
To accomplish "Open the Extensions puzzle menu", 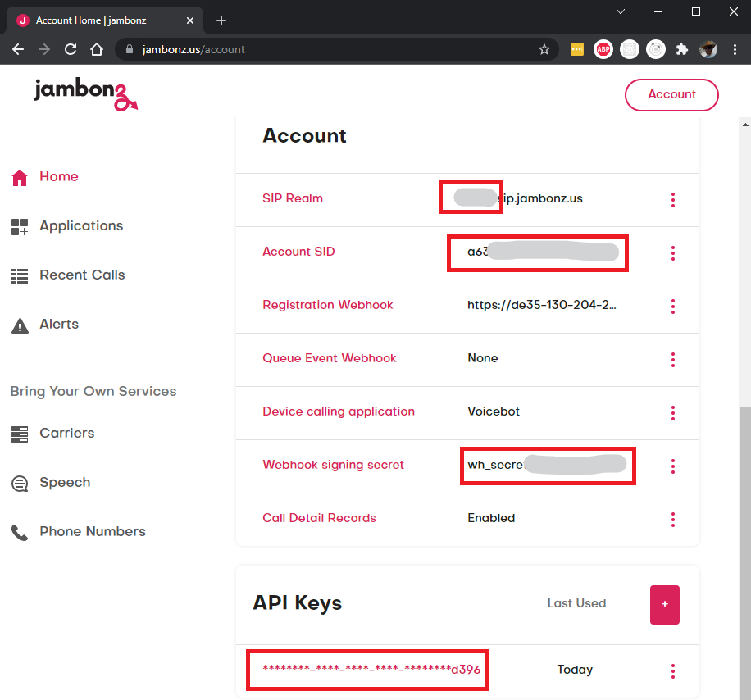I will coord(682,49).
